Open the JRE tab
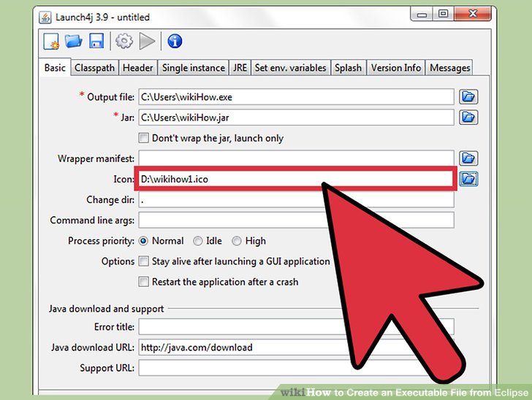Screen dimensions: 532x400 click(x=240, y=68)
